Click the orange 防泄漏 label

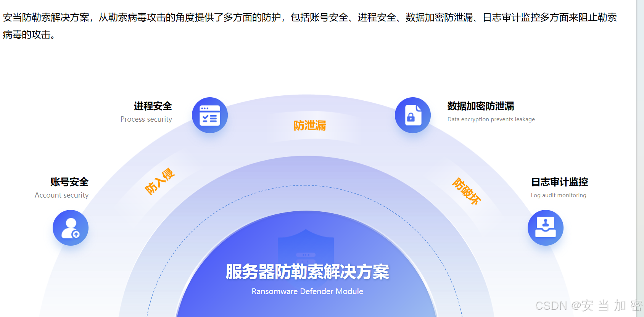point(310,126)
